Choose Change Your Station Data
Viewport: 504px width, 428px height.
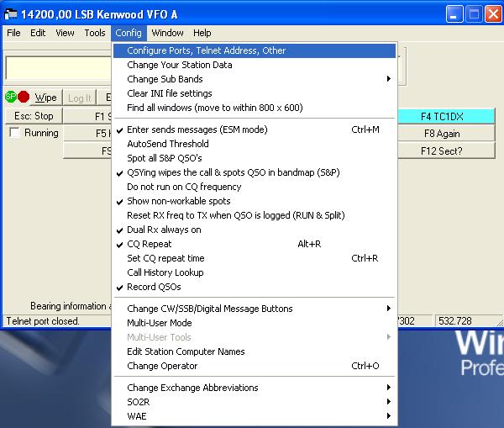tap(255, 65)
